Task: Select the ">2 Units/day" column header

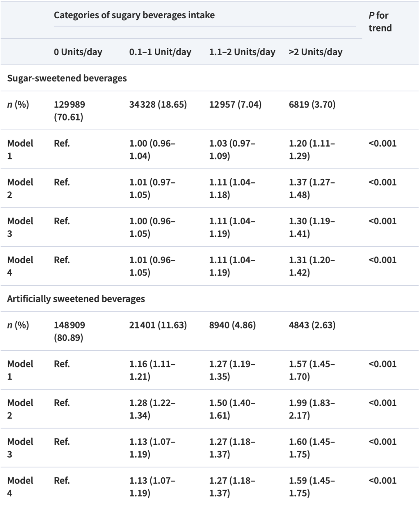Action: pos(315,52)
